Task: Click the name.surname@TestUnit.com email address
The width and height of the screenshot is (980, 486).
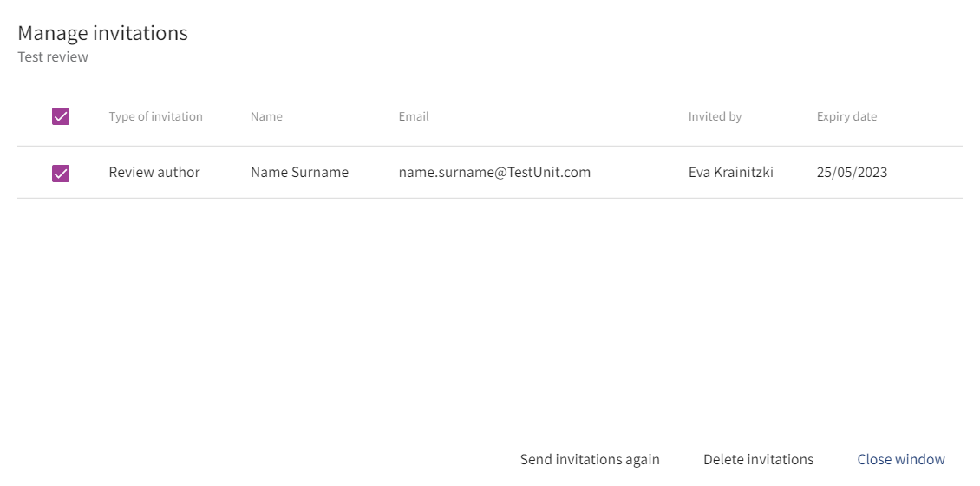Action: pos(494,172)
